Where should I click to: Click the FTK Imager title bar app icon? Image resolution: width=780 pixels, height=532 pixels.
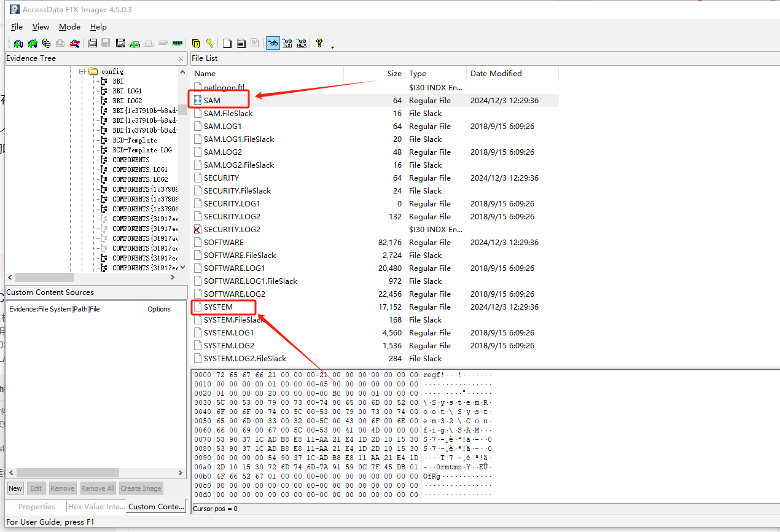point(14,9)
